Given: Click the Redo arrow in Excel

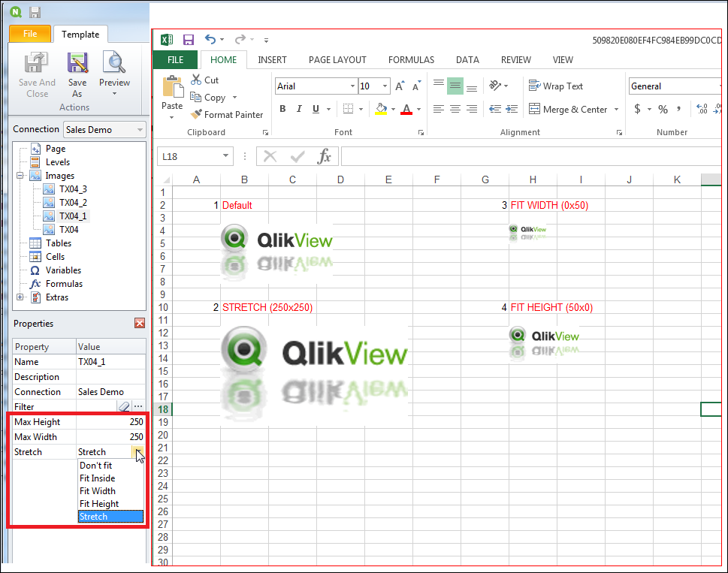Looking at the screenshot, I should pos(240,40).
